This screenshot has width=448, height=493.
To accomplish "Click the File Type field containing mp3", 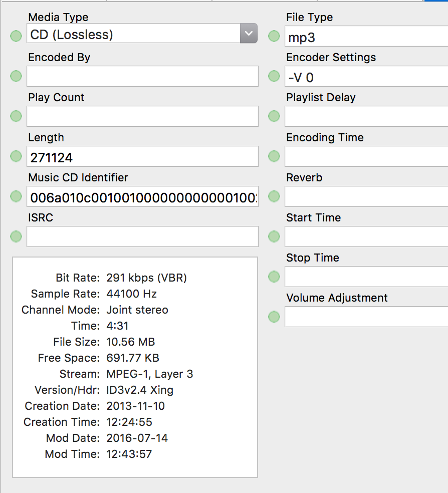I will 366,37.
